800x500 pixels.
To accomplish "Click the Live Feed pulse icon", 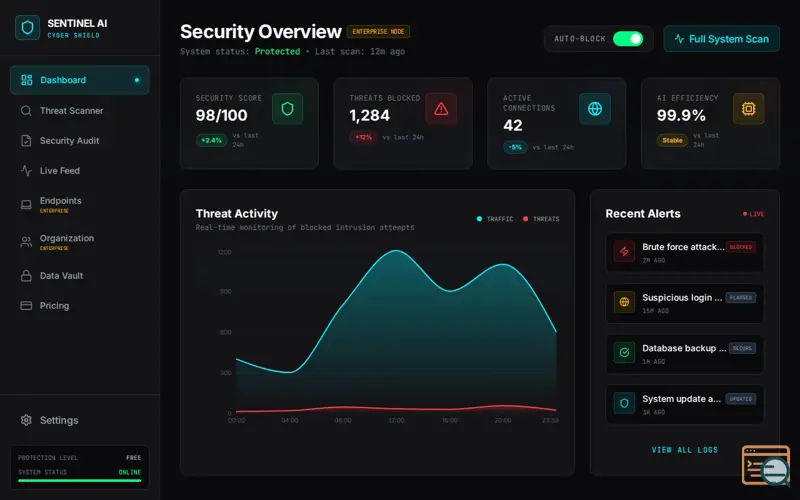I will 26,170.
